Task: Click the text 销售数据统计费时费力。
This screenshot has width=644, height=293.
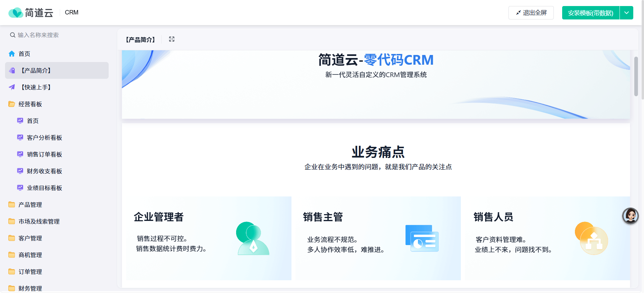Action: pos(171,249)
